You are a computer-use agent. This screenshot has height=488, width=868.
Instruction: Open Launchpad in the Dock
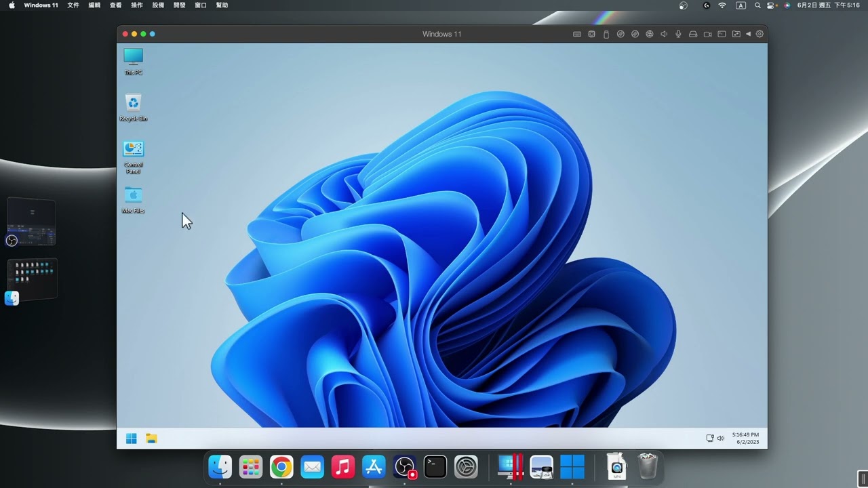[251, 466]
